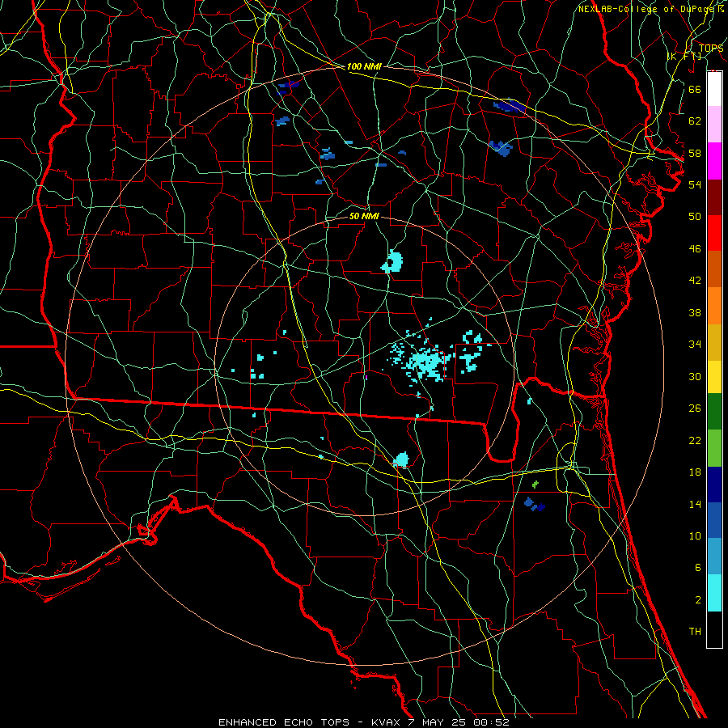This screenshot has height=728, width=728.
Task: Click the ENHANCED ECHO TOPS caption text
Action: pos(284,722)
